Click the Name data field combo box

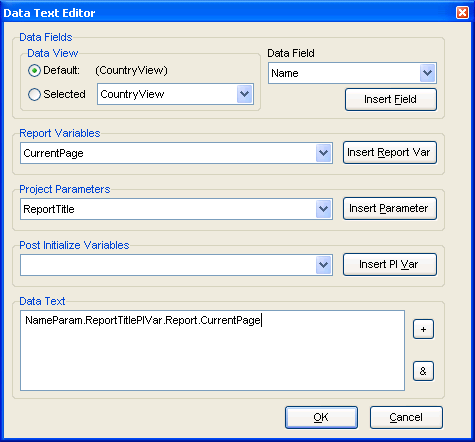point(352,73)
